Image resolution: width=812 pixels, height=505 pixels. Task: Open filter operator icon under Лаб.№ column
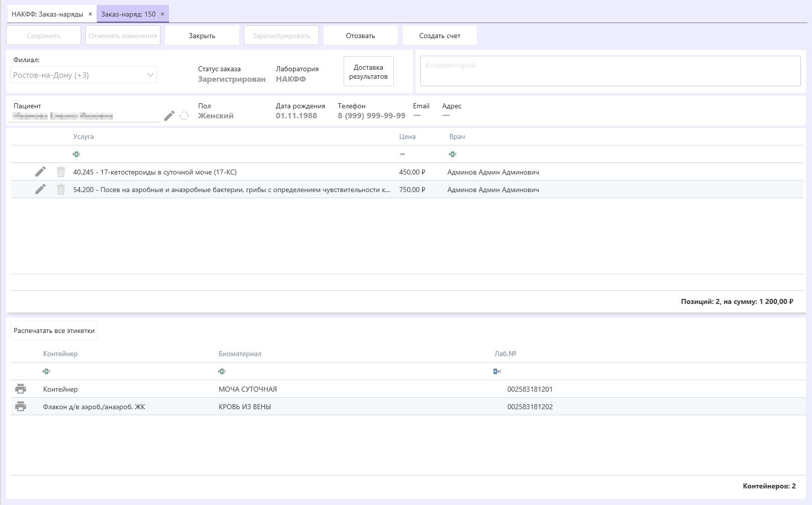coord(497,371)
